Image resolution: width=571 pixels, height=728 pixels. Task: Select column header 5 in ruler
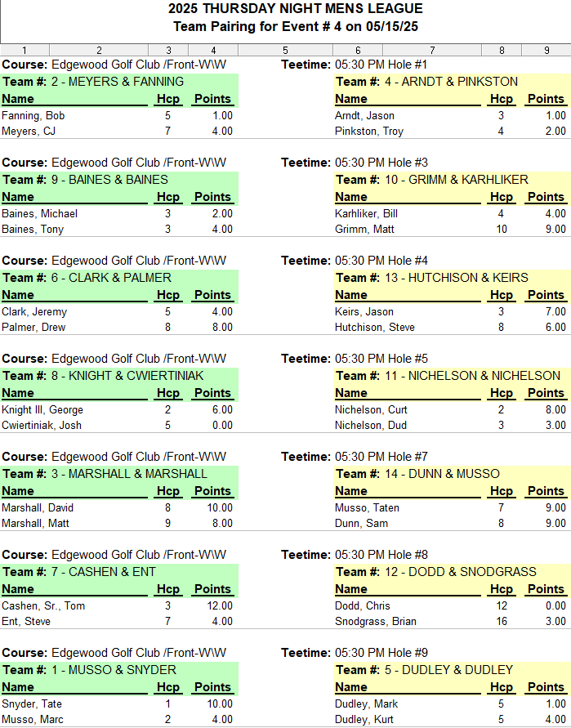click(x=286, y=50)
